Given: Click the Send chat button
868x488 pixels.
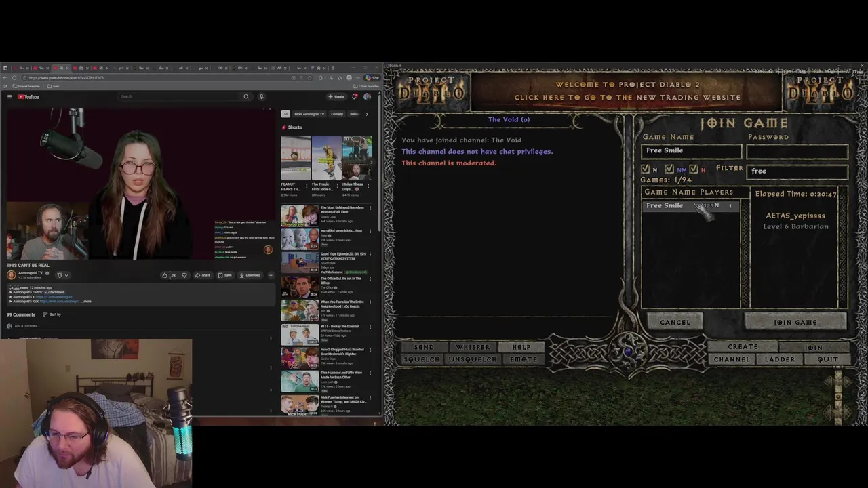Looking at the screenshot, I should (424, 347).
